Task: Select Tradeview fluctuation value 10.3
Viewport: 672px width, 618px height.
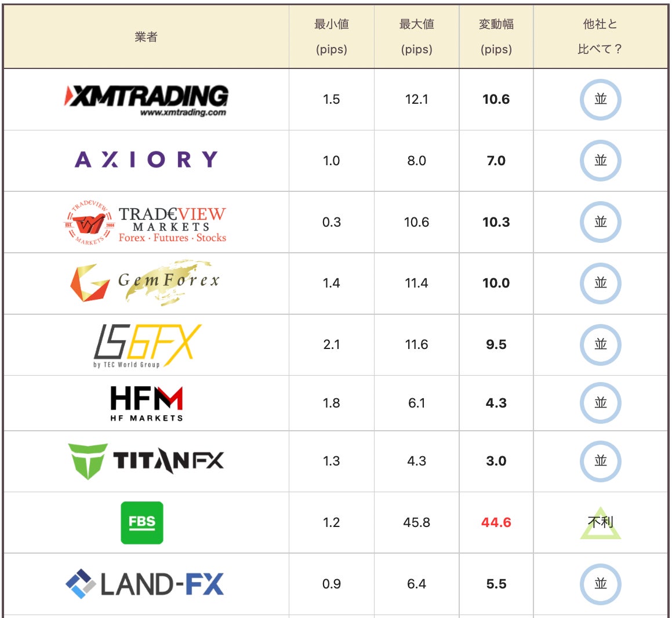Action: (496, 222)
